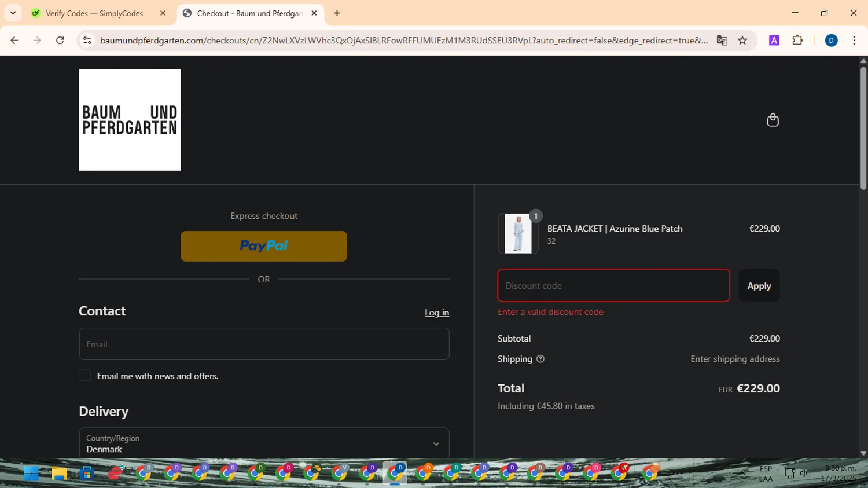
Task: Select the Checkout - Baum und Pferdgarten tab
Action: click(x=250, y=13)
